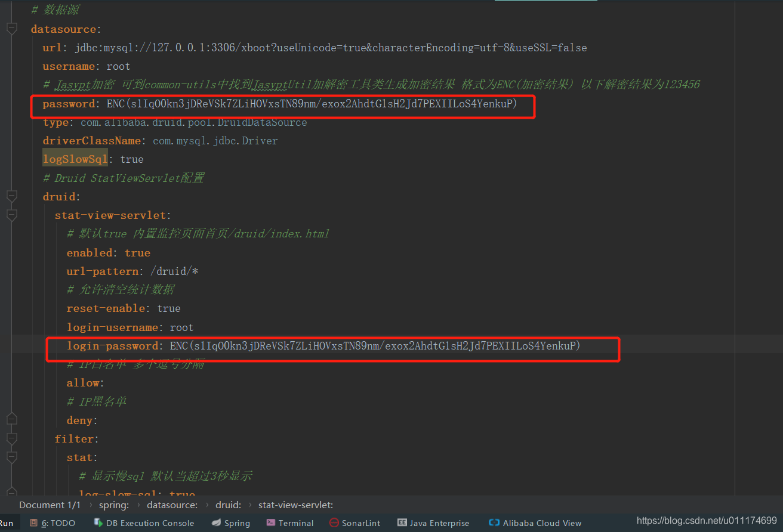Click the datasource password: ENC value
The height and width of the screenshot is (532, 783).
coord(312,104)
